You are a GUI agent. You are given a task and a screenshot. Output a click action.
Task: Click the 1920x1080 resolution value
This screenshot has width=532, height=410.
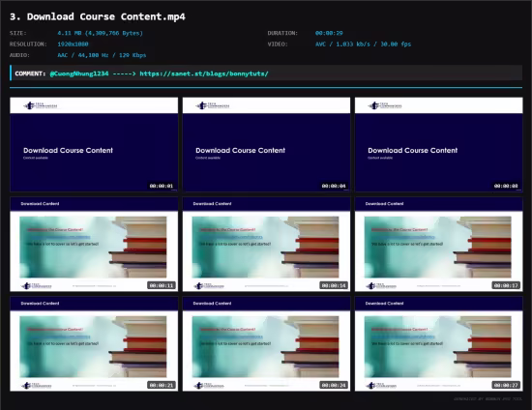coord(73,44)
